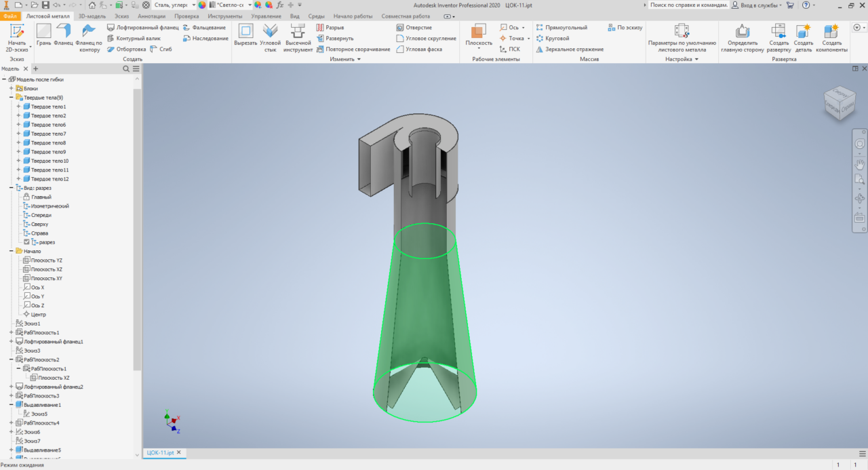Open the Файл menu
868x470 pixels.
click(10, 16)
